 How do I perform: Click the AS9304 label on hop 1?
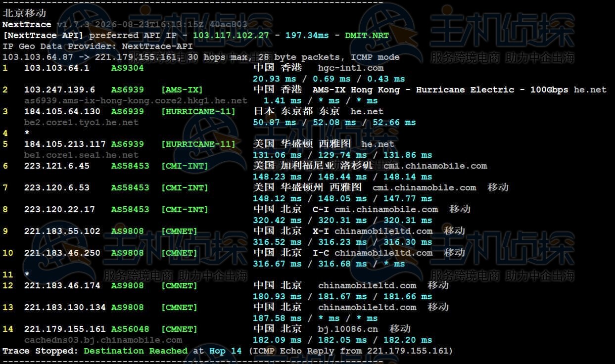[127, 68]
